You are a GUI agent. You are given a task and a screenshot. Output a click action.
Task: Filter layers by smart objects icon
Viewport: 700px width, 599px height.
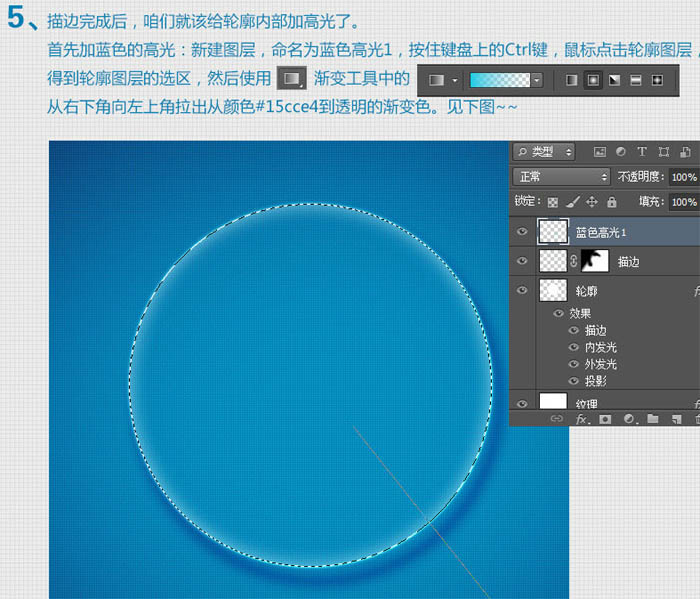click(685, 152)
